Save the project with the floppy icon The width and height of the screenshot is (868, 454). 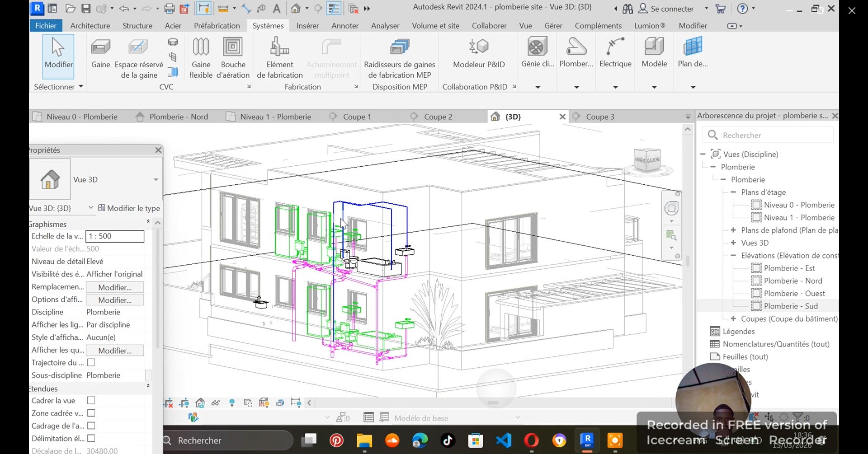tap(86, 8)
